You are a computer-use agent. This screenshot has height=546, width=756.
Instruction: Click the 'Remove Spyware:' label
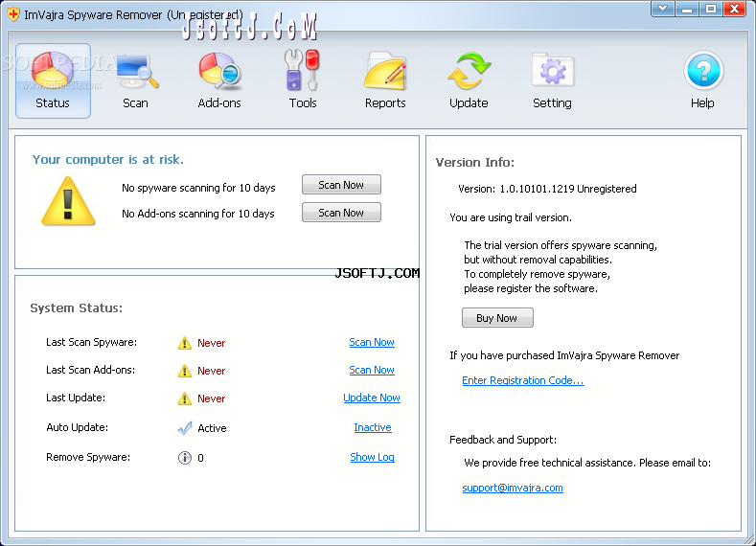coord(88,457)
